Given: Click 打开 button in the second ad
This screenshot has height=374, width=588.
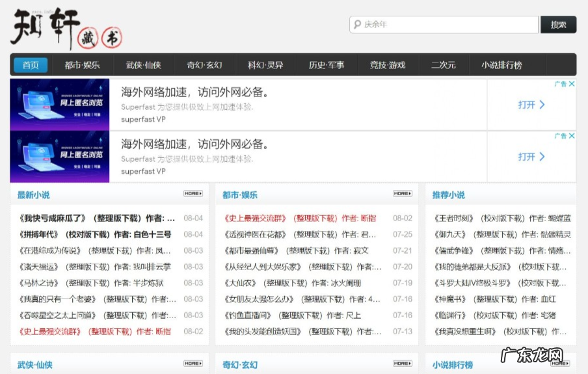Looking at the screenshot, I should click(x=531, y=157).
